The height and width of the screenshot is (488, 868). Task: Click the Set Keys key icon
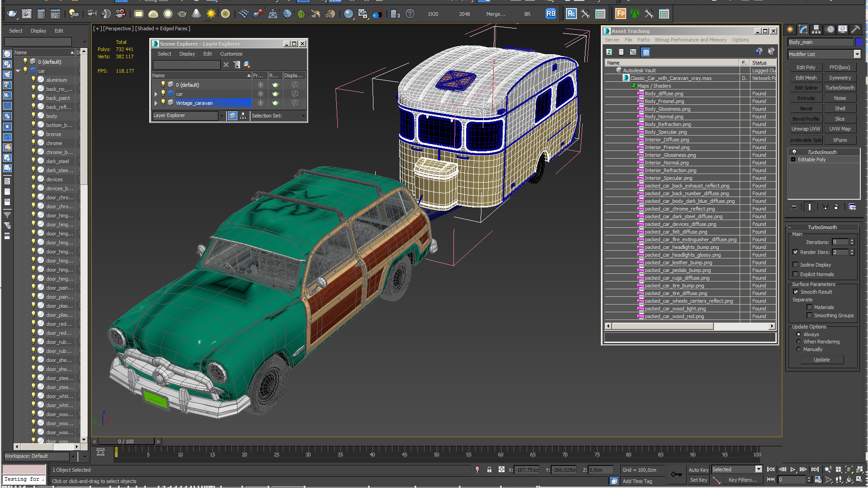click(x=677, y=474)
